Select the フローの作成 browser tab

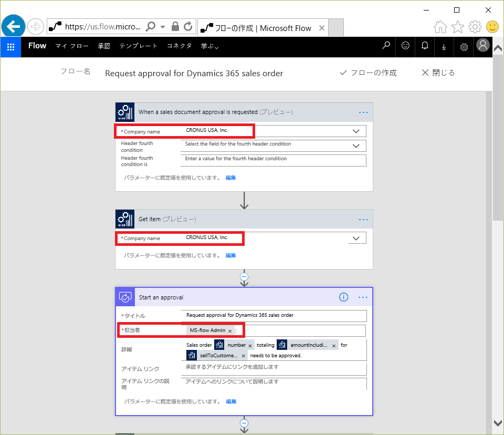click(x=262, y=28)
